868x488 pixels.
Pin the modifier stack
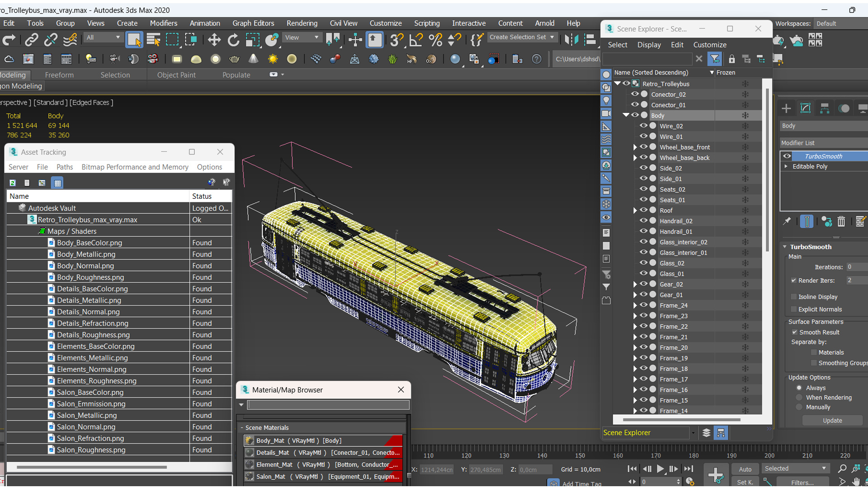click(x=787, y=221)
